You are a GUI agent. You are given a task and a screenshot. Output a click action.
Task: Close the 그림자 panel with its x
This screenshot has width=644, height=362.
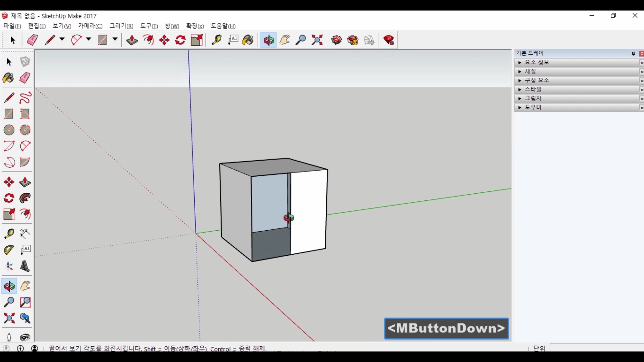pos(641,99)
